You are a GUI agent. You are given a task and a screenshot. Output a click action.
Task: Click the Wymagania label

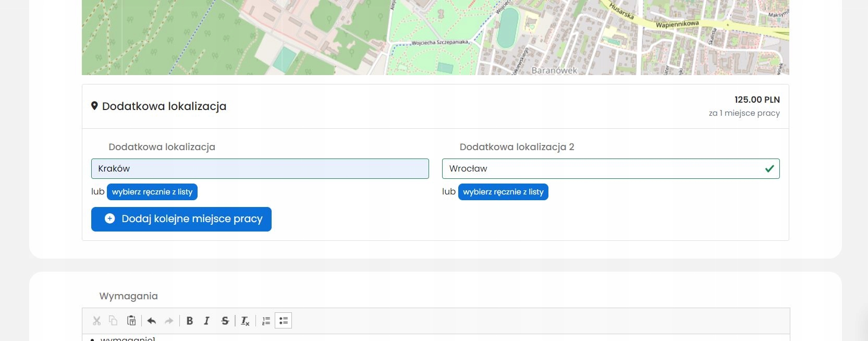click(129, 296)
